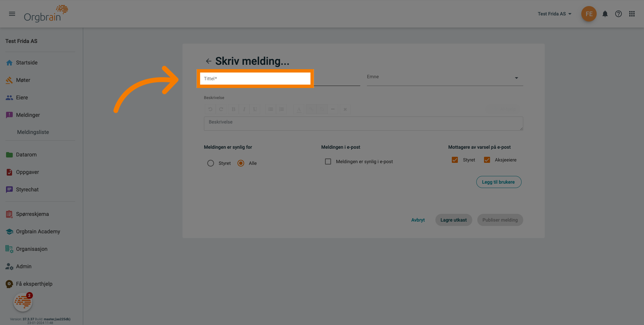Open Meldingsliste submenu item
644x325 pixels.
tap(33, 132)
